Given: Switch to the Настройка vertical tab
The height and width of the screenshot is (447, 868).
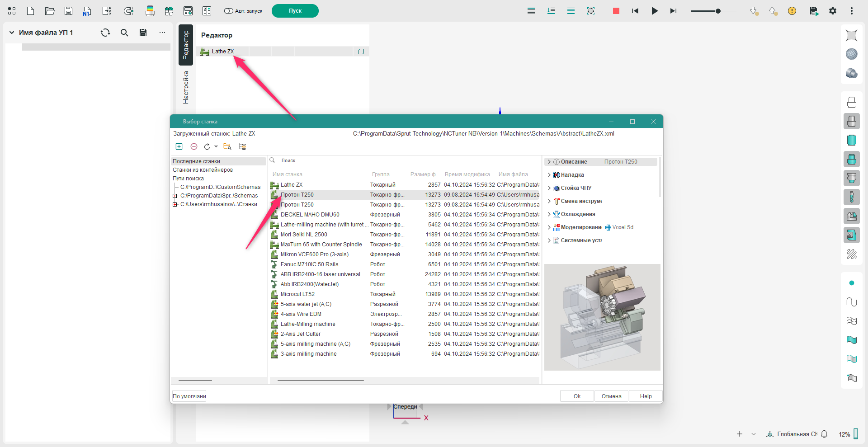Looking at the screenshot, I should point(186,87).
